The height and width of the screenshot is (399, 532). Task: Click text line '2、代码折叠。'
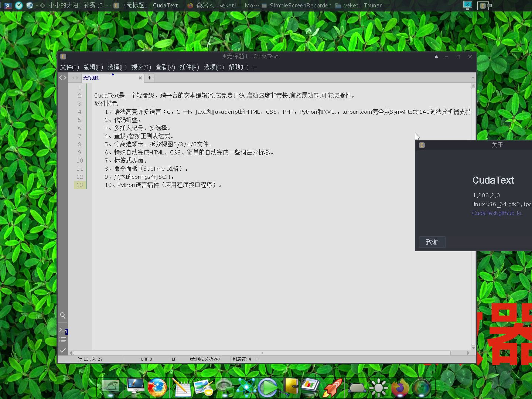(123, 120)
